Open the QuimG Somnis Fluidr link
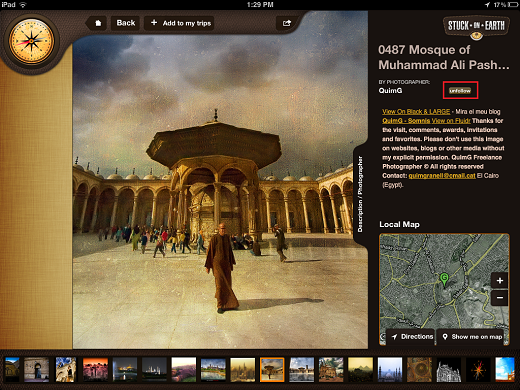 tap(426, 121)
